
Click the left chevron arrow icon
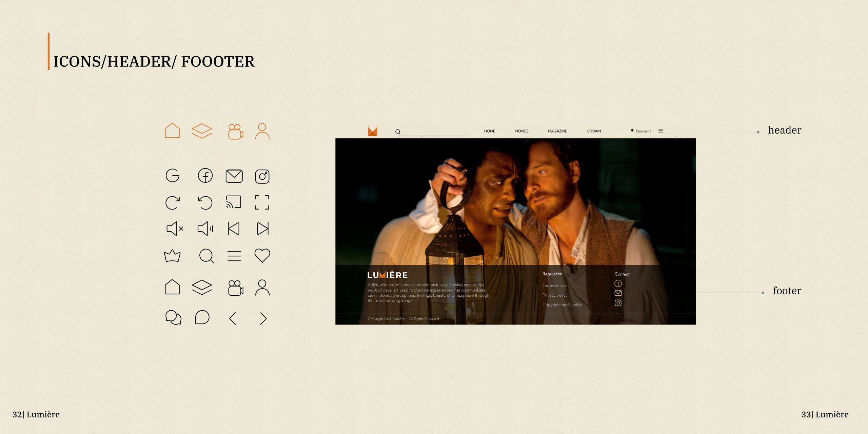tap(233, 318)
